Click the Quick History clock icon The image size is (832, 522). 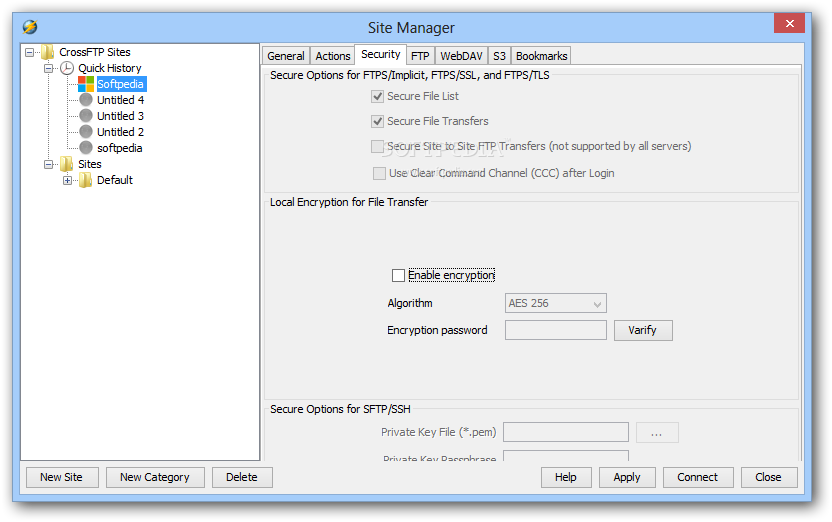click(67, 68)
